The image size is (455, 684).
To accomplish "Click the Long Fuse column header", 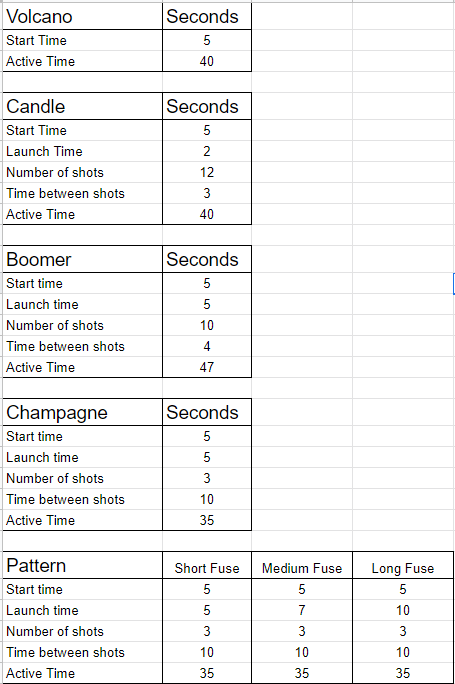I will point(403,566).
